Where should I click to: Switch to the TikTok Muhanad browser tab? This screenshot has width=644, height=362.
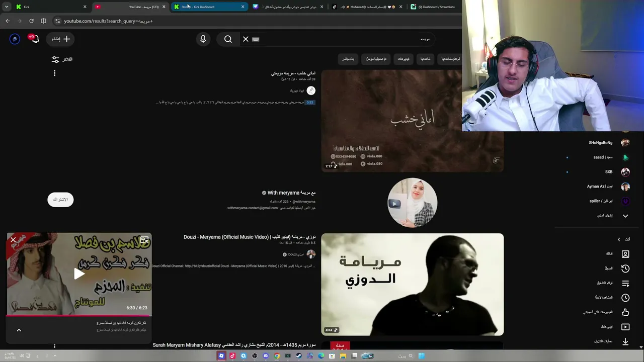click(x=367, y=7)
